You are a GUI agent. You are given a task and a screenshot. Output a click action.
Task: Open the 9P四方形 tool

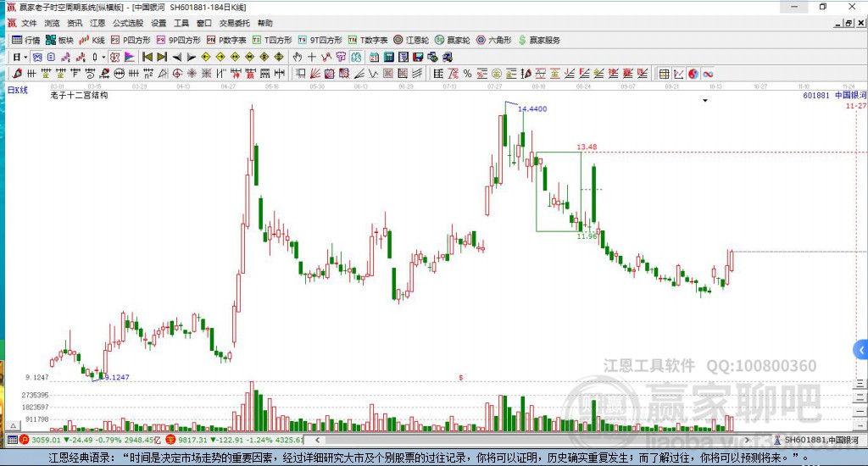click(x=178, y=40)
